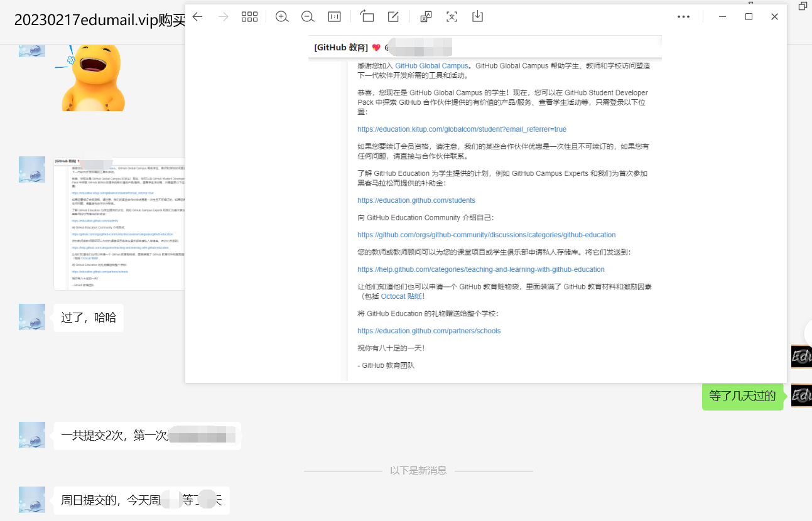Open the GitHub Global Campus link
Screen dimensions: 812x521
[x=431, y=65]
